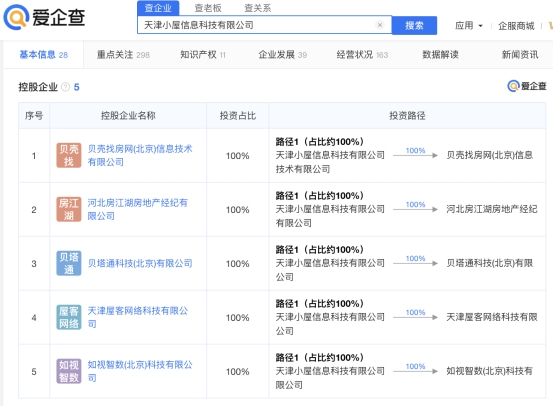The width and height of the screenshot is (554, 407).
Task: Click the 序号 column header
Action: click(x=34, y=116)
